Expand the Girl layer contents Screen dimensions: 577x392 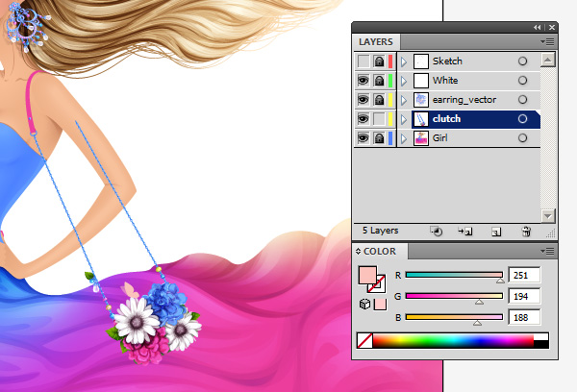point(404,138)
